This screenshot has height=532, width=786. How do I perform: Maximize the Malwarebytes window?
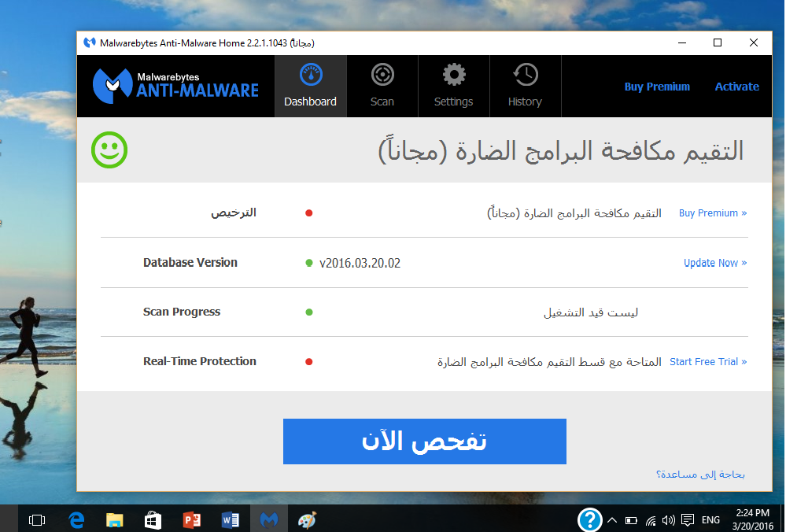(x=718, y=43)
